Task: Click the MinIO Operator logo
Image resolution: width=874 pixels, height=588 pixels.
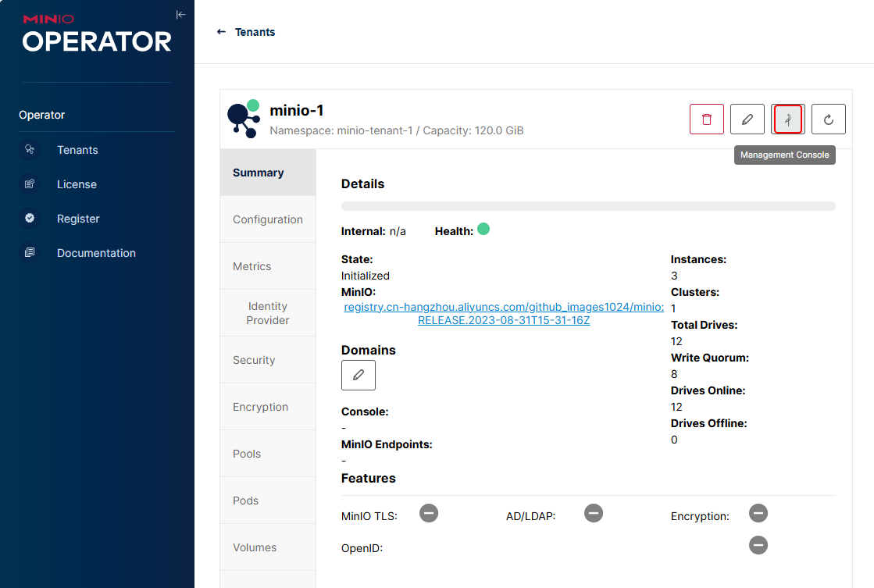Action: [97, 34]
